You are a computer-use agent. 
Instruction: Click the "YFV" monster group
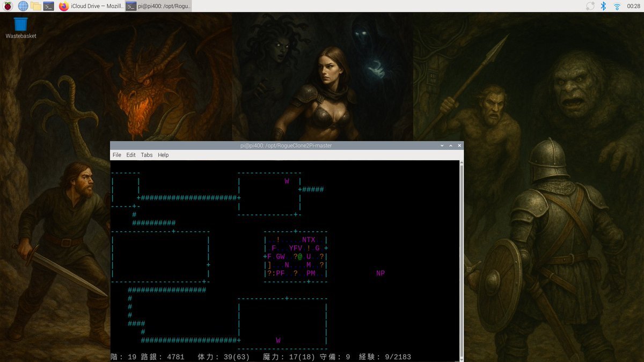[x=296, y=248]
